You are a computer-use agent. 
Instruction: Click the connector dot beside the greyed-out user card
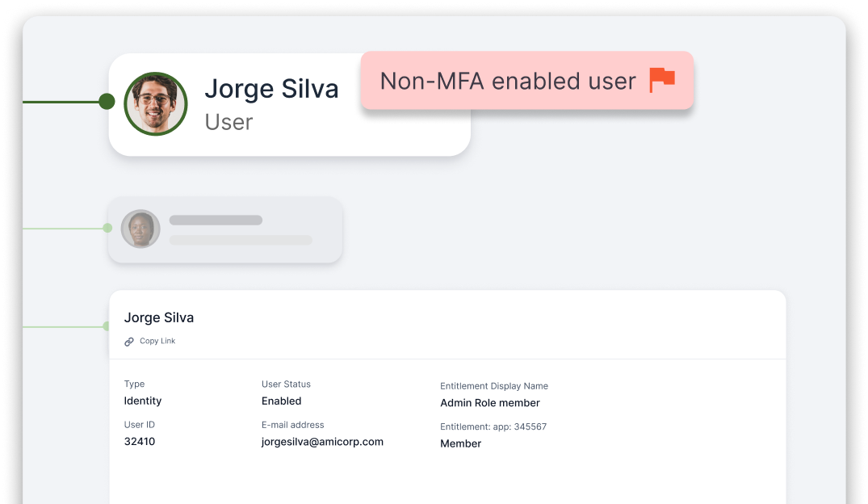[x=107, y=229]
